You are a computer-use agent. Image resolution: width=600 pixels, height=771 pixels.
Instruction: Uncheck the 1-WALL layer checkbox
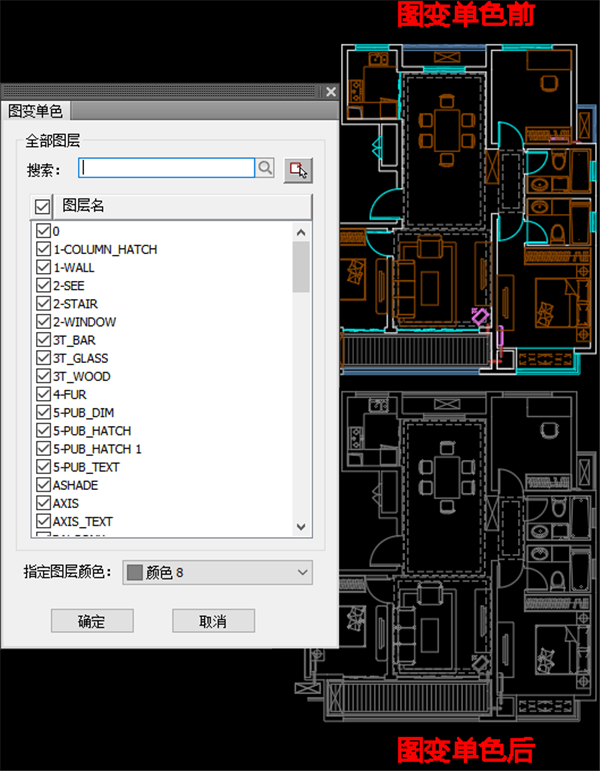point(43,267)
